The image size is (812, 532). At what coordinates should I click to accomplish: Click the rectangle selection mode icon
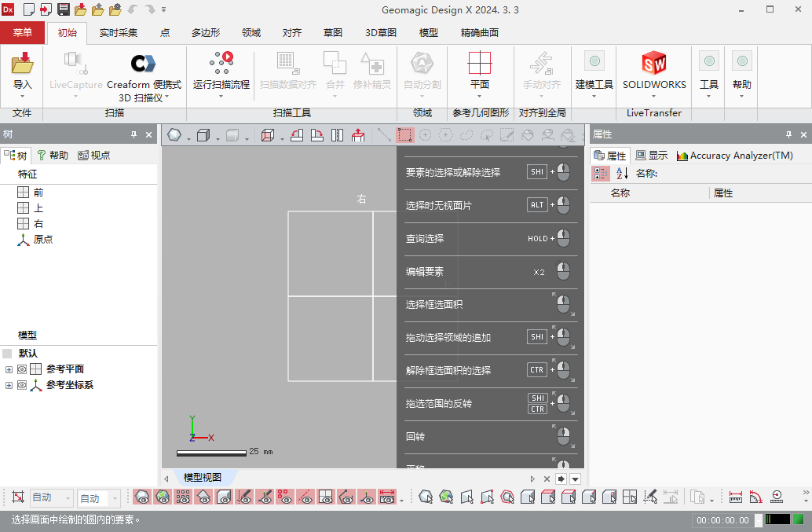tap(405, 135)
